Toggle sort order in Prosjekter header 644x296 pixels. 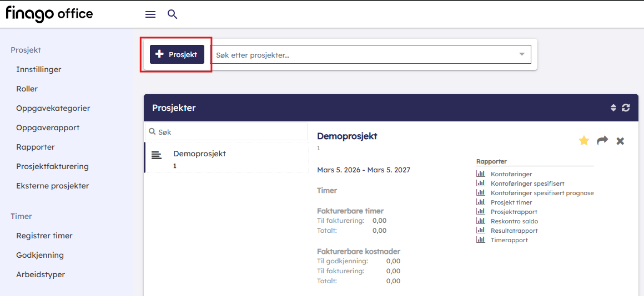click(613, 108)
